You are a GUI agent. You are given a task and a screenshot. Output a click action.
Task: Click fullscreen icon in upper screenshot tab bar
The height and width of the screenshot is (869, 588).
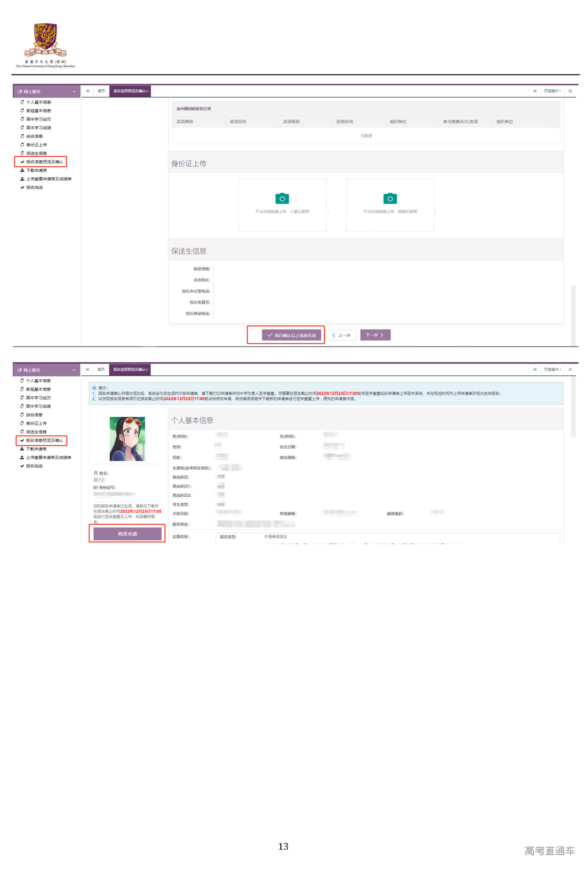coord(570,91)
